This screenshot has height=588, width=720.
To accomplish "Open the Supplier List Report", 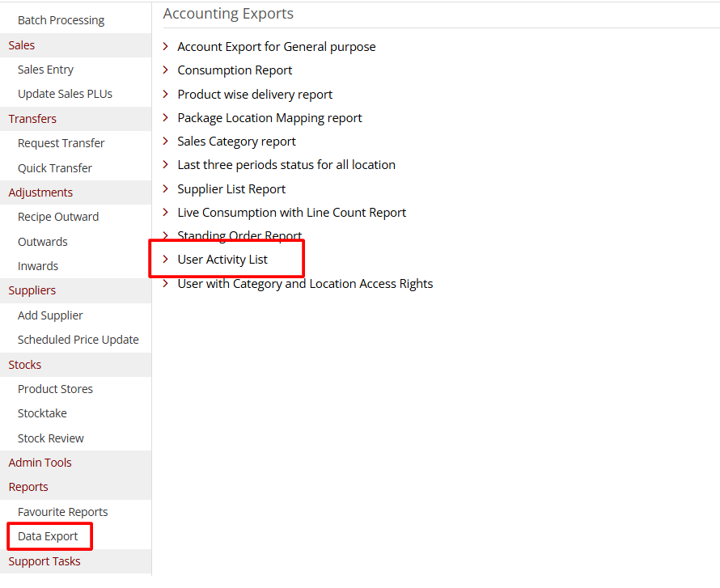I will point(231,188).
